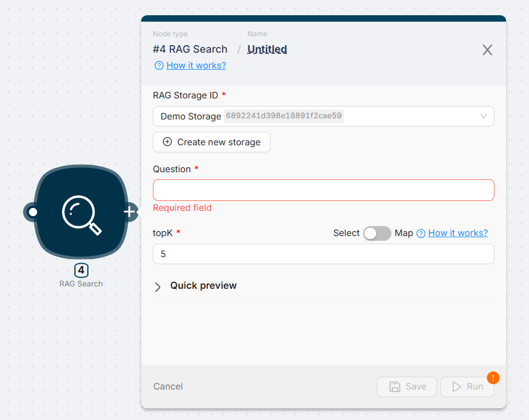This screenshot has width=529, height=420.
Task: Click the chevron arrow in the storage dropdown
Action: [483, 116]
